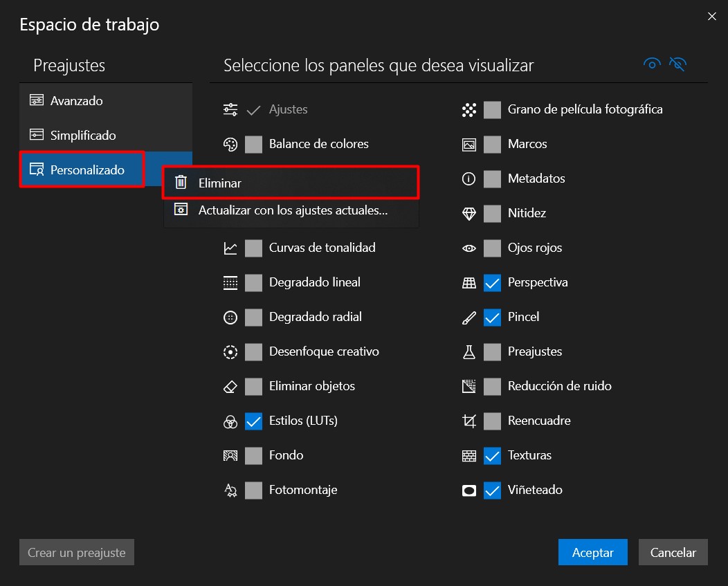Image resolution: width=728 pixels, height=586 pixels.
Task: Click the Marcos frame icon
Action: coord(469,145)
